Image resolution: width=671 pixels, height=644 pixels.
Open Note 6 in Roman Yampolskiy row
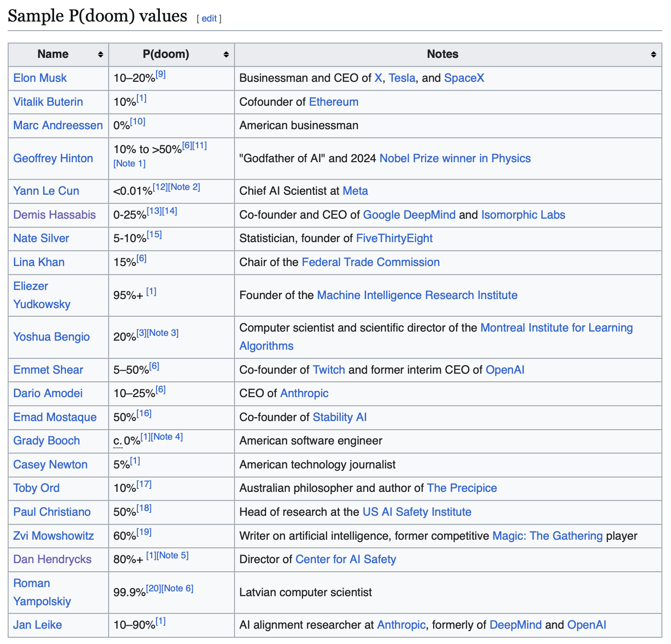[178, 588]
